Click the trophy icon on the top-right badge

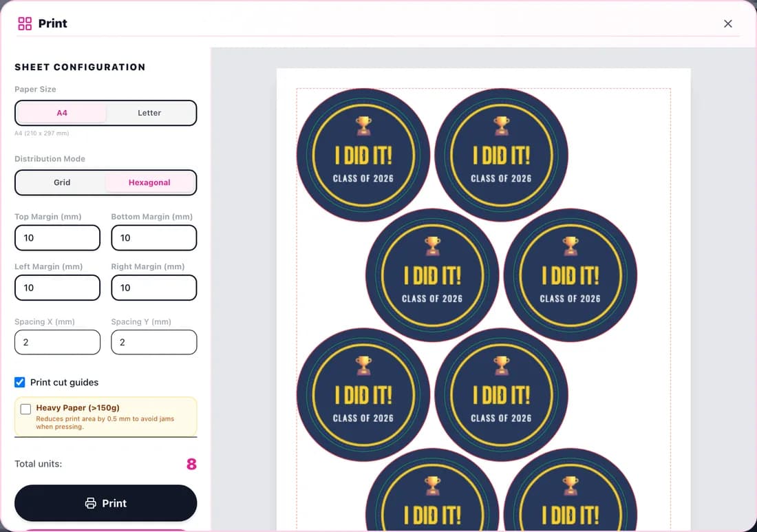point(502,125)
